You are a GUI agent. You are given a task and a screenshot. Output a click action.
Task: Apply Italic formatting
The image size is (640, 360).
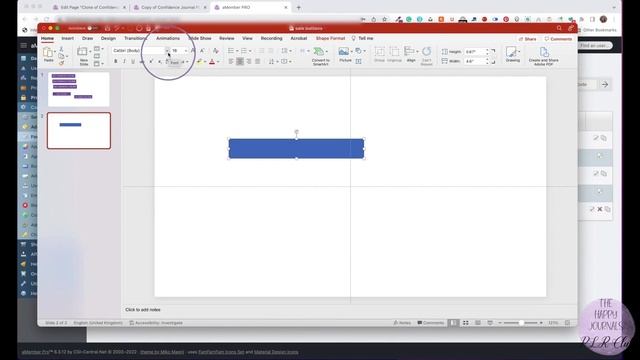pos(124,62)
